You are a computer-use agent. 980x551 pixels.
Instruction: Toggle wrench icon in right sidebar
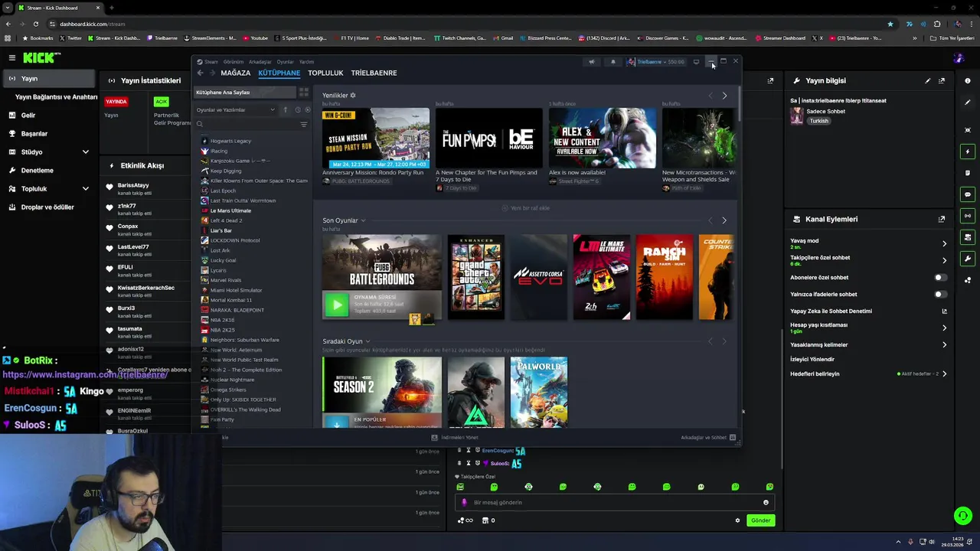(x=968, y=259)
